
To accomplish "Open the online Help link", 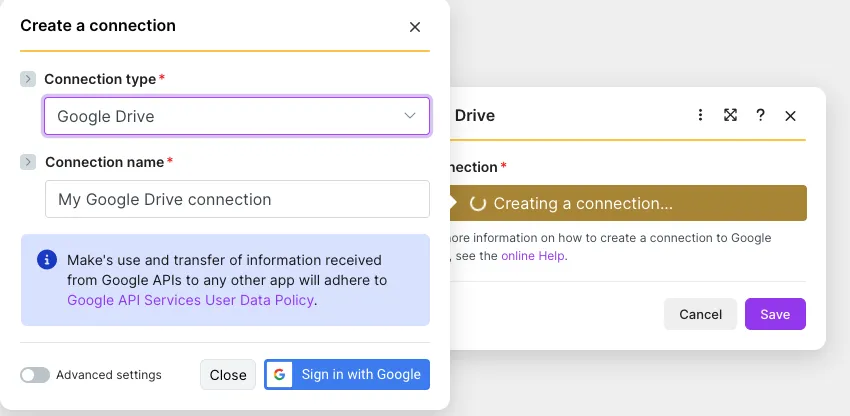I will coord(533,256).
